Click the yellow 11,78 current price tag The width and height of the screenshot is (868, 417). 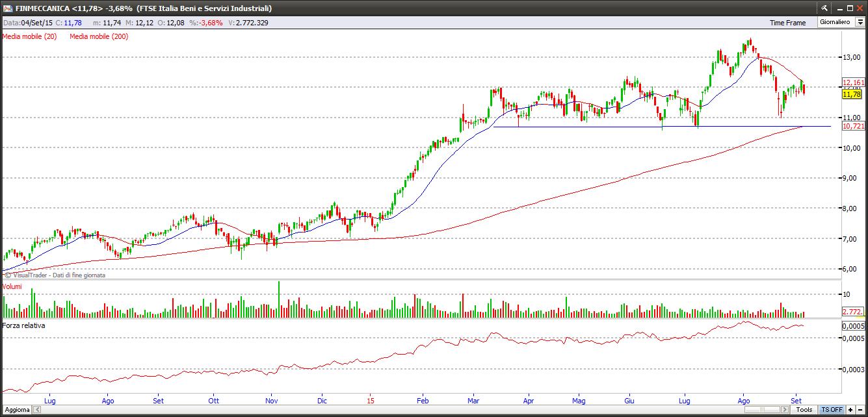pos(852,95)
